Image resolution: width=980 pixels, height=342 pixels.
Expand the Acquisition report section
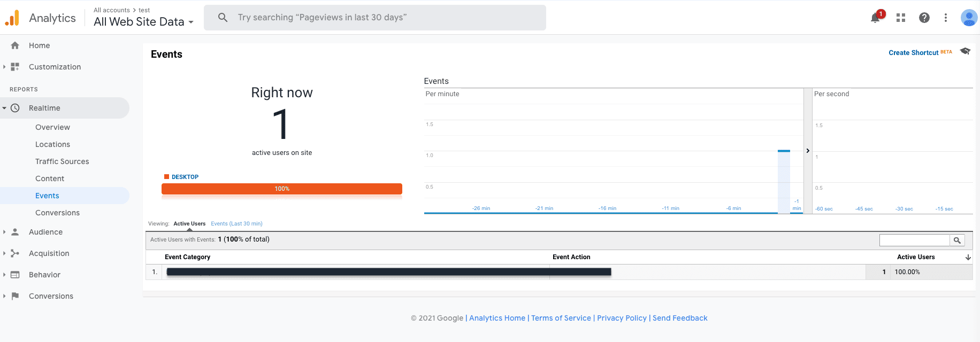pos(49,253)
